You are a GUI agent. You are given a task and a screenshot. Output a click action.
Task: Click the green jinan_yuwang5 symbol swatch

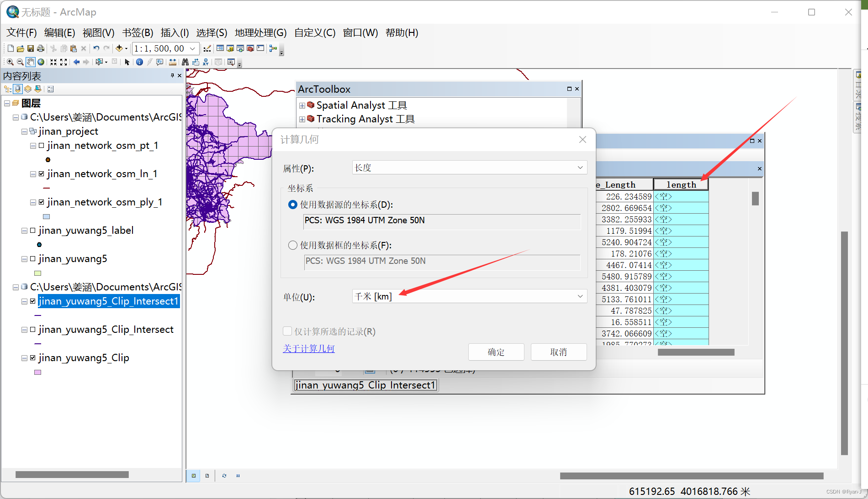[x=38, y=273]
